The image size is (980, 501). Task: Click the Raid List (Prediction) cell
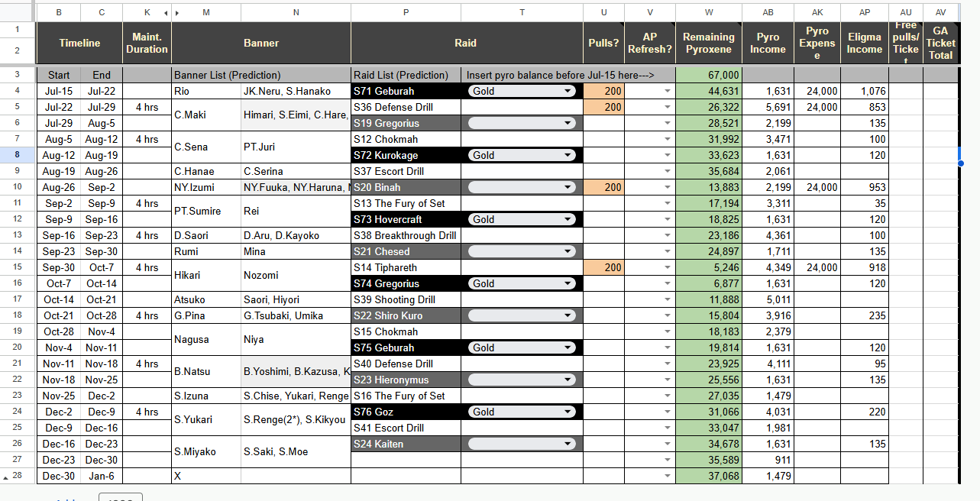coord(406,75)
